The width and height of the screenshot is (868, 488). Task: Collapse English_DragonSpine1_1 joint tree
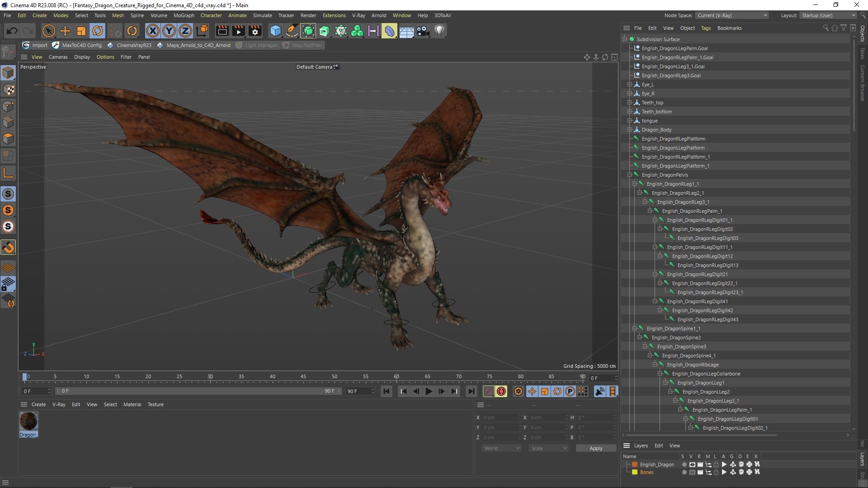[635, 328]
